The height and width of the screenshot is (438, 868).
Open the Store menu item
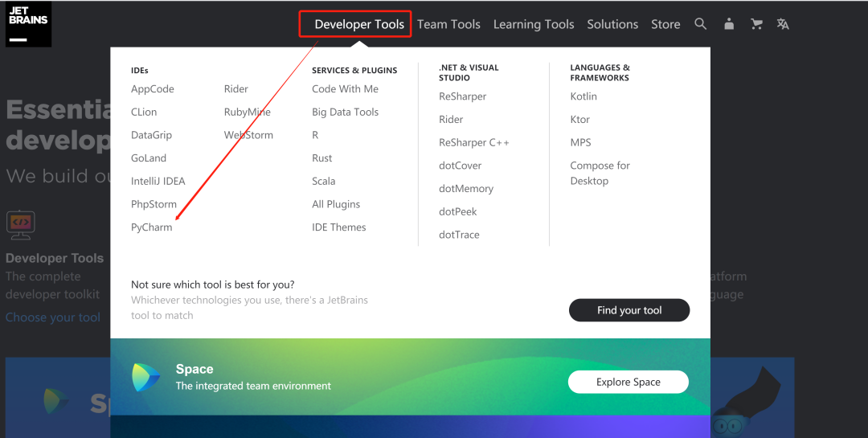[x=665, y=24]
